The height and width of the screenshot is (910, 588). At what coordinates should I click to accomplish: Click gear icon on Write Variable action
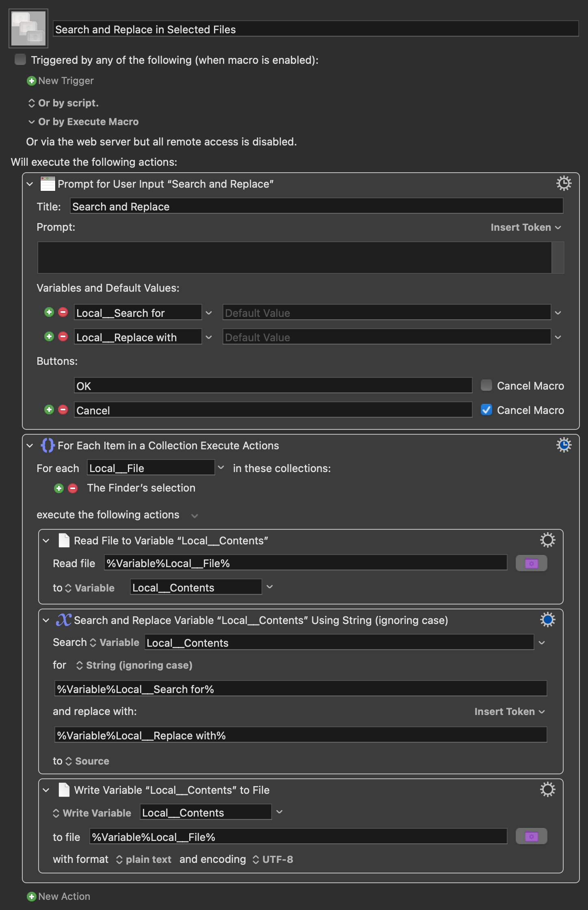547,790
